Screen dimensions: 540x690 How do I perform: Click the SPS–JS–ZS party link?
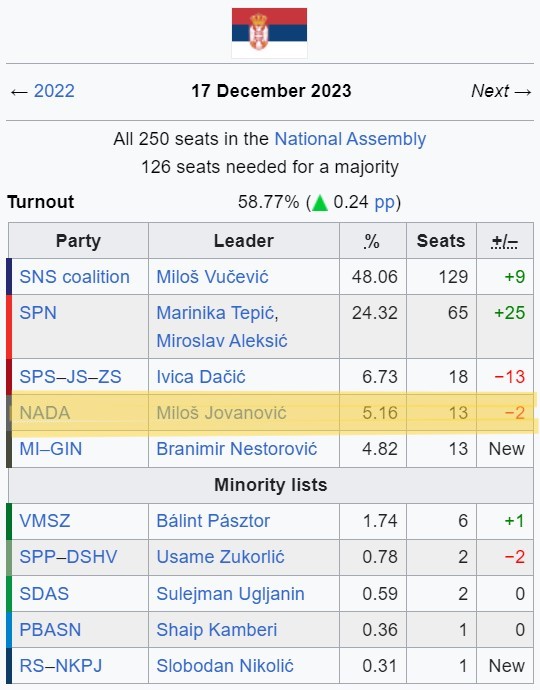[x=70, y=377]
